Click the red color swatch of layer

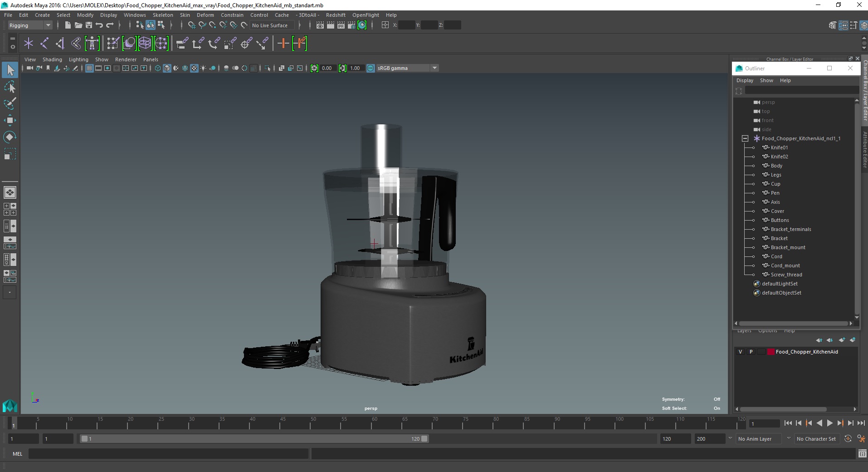point(770,352)
